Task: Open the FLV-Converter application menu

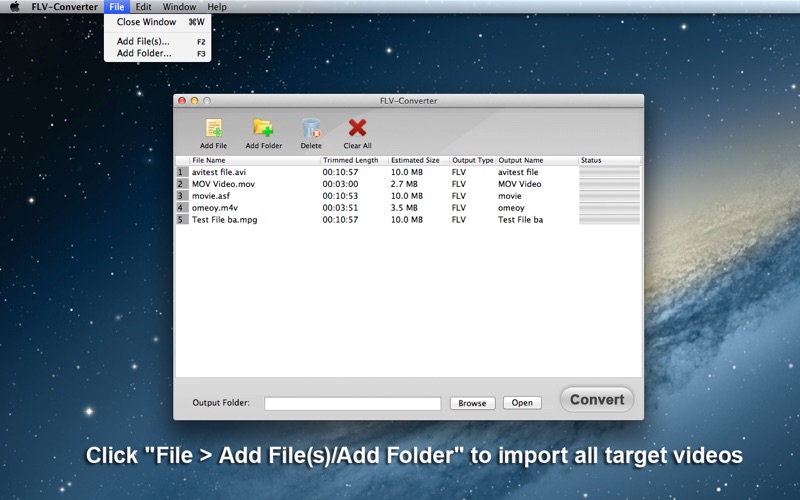Action: (x=64, y=7)
